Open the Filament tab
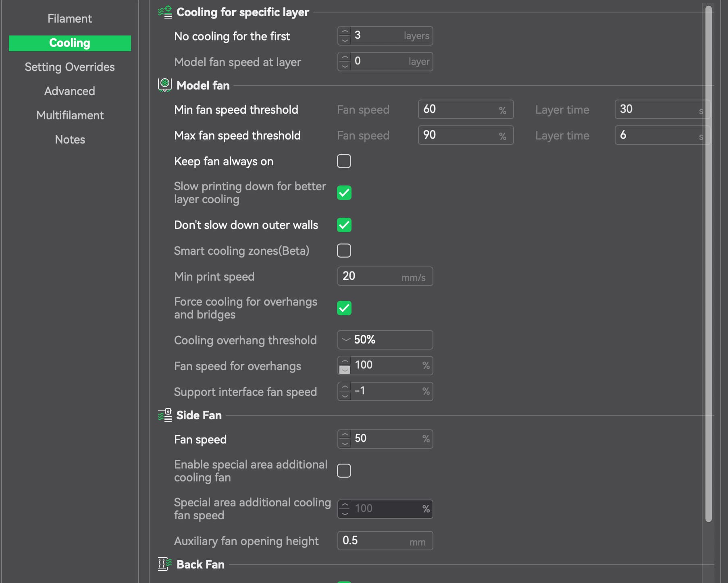 (x=70, y=19)
